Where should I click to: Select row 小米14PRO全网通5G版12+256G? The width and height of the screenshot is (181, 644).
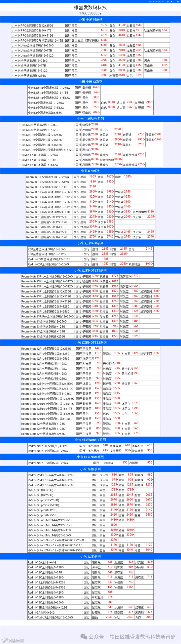(90, 25)
